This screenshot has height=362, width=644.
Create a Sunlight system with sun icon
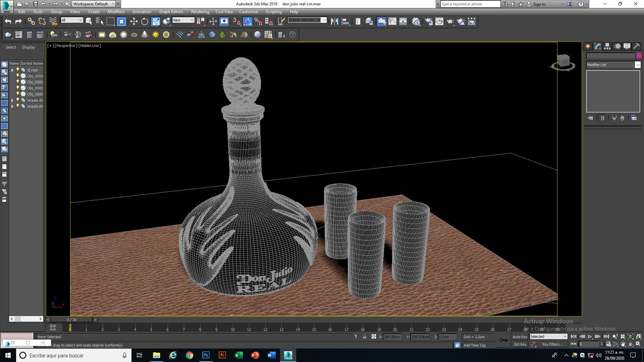pyautogui.click(x=156, y=35)
